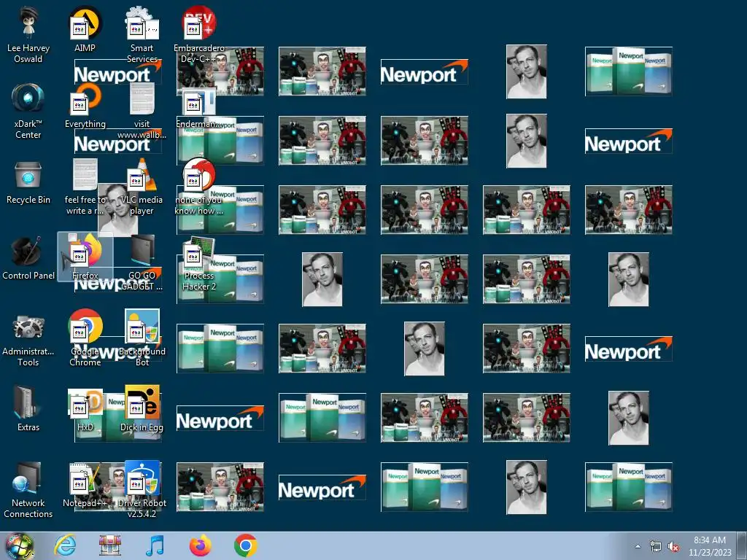
Task: Tick the selection checkbox on Firefox icon
Action: click(x=72, y=237)
